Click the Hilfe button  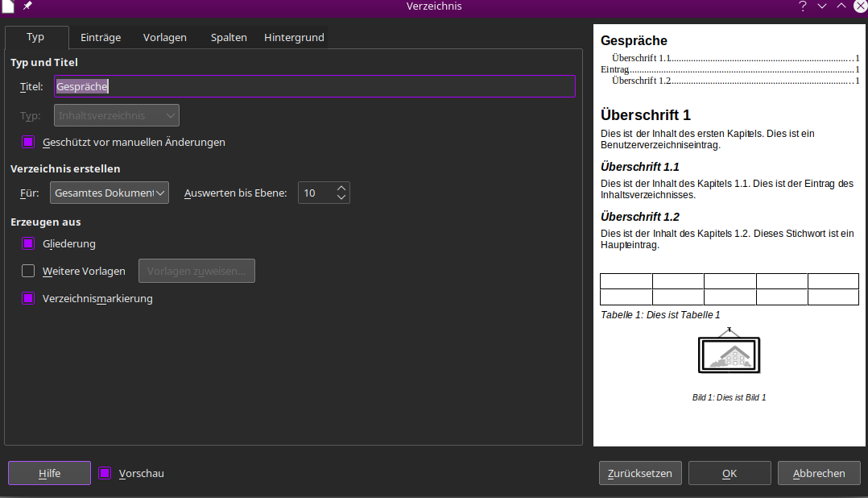48,473
